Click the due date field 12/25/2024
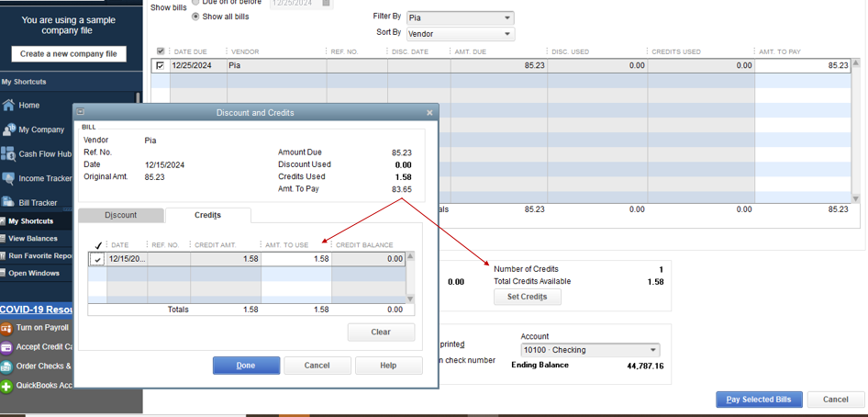This screenshot has width=868, height=417. click(295, 3)
